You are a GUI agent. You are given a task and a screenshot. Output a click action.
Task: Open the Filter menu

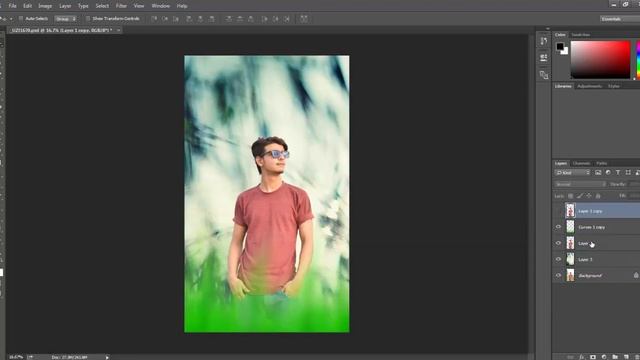[x=121, y=6]
